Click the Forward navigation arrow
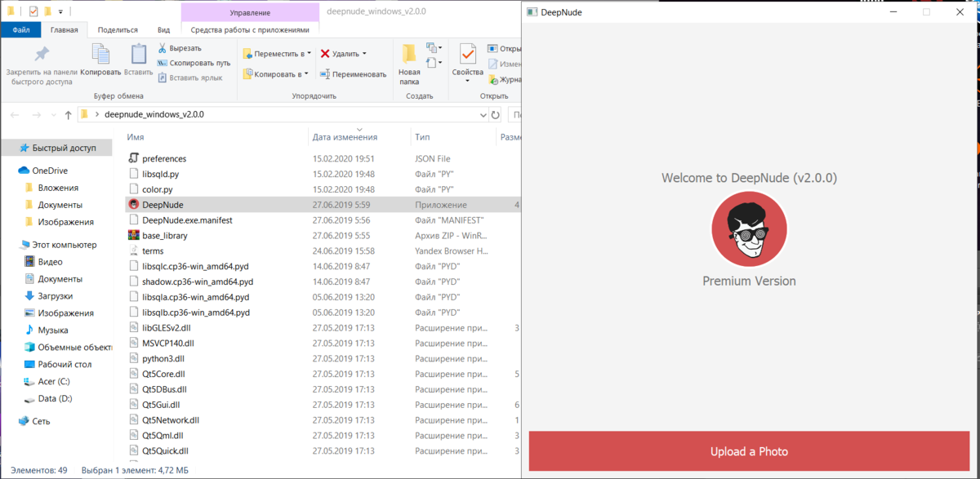 [36, 115]
